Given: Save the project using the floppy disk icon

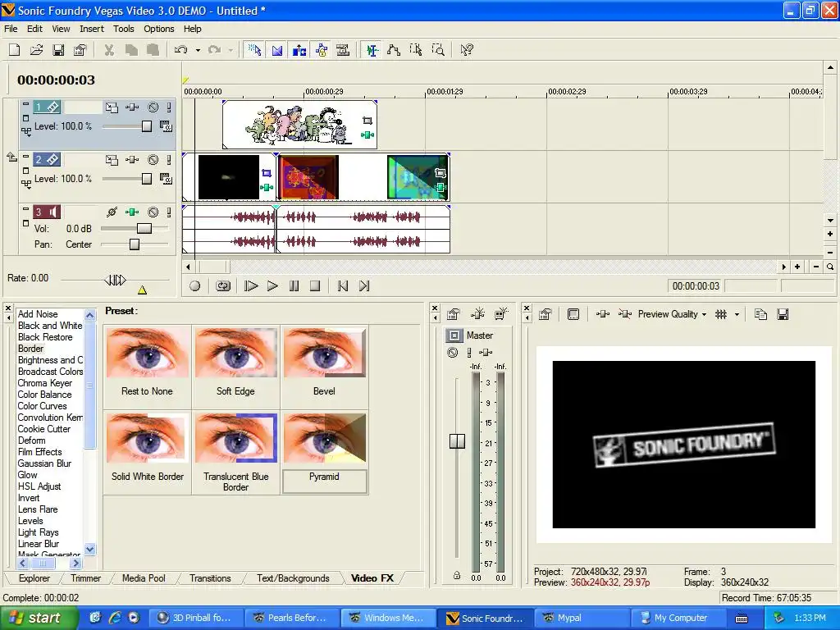Looking at the screenshot, I should pos(58,50).
